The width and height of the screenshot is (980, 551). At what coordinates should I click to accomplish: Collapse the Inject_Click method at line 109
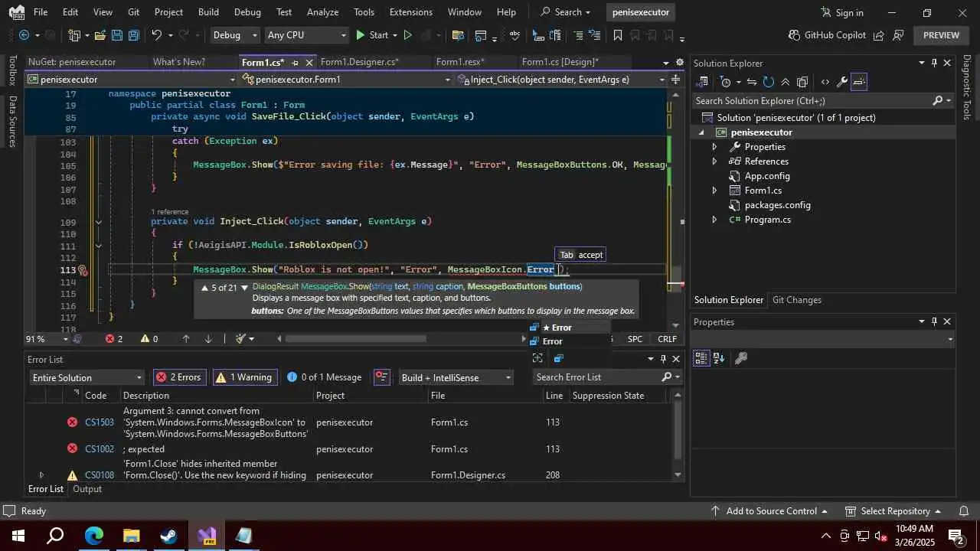tap(98, 222)
